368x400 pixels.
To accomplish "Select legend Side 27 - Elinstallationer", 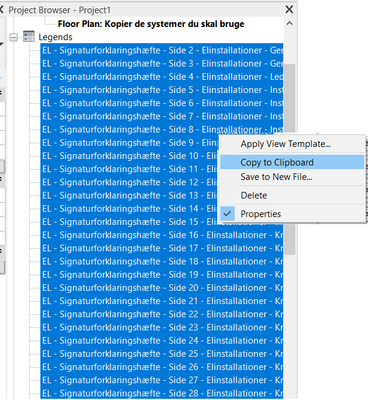I will pyautogui.click(x=162, y=380).
